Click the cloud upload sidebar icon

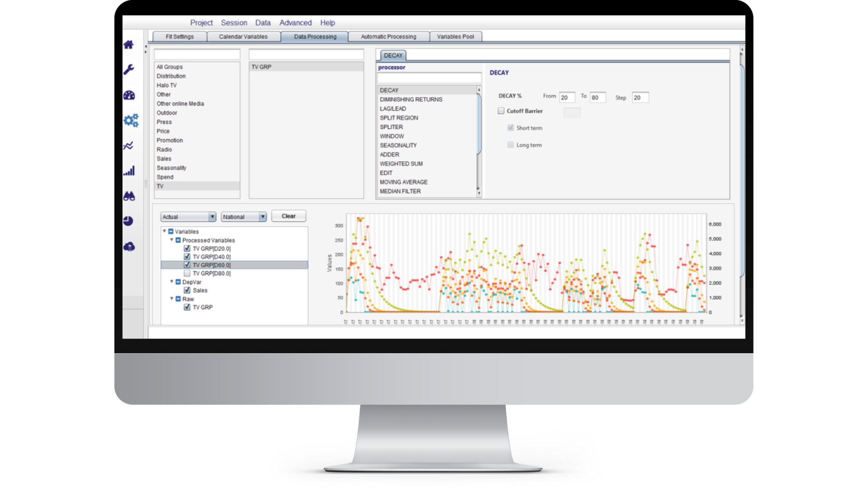[x=129, y=247]
